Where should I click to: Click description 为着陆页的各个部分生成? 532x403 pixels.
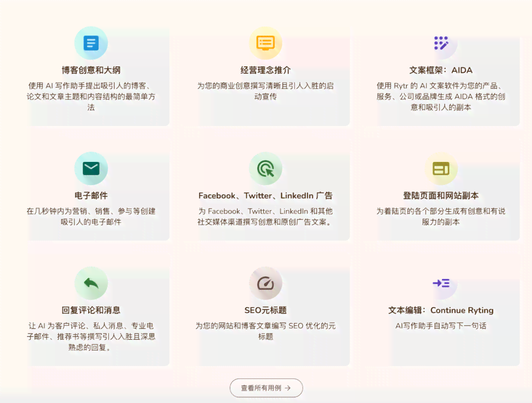[441, 217]
